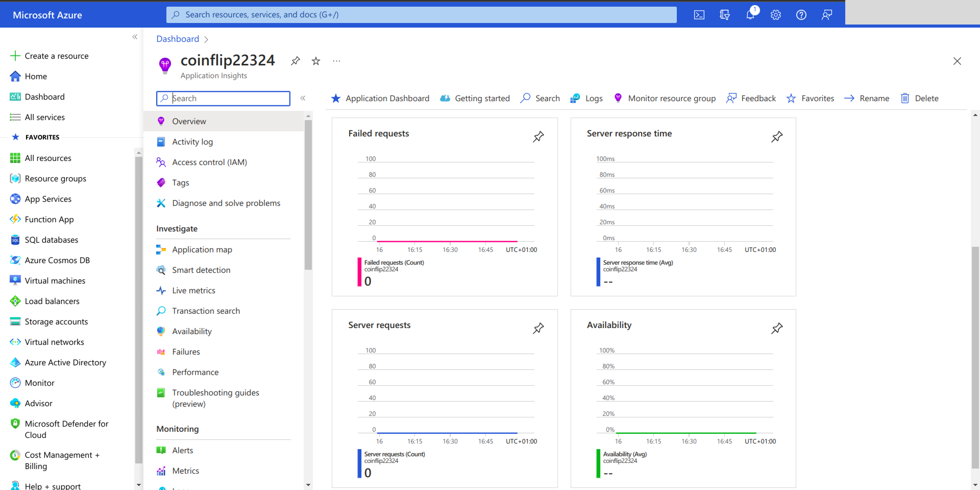Toggle favorite star for coinflip22324

point(316,61)
